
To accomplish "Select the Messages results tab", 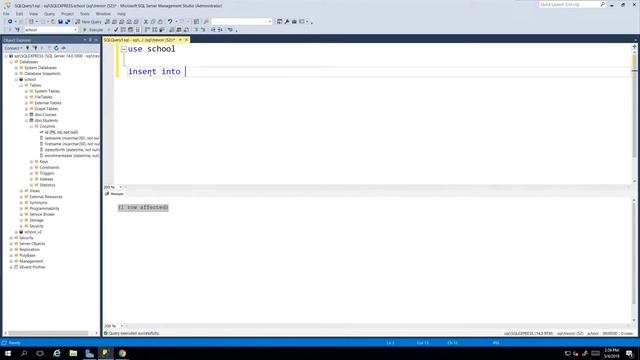I will (x=114, y=194).
